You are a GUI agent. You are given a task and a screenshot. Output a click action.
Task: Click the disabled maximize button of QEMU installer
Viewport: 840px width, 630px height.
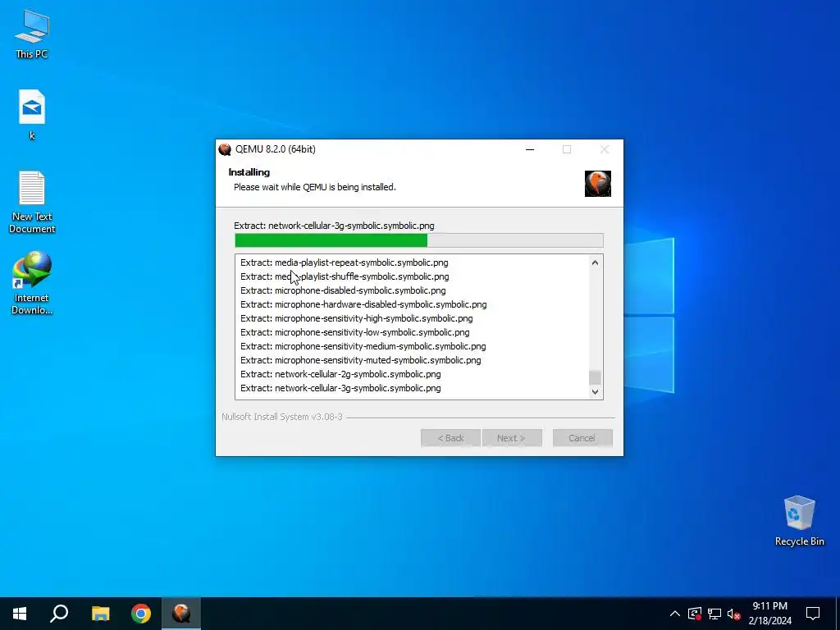pyautogui.click(x=567, y=149)
